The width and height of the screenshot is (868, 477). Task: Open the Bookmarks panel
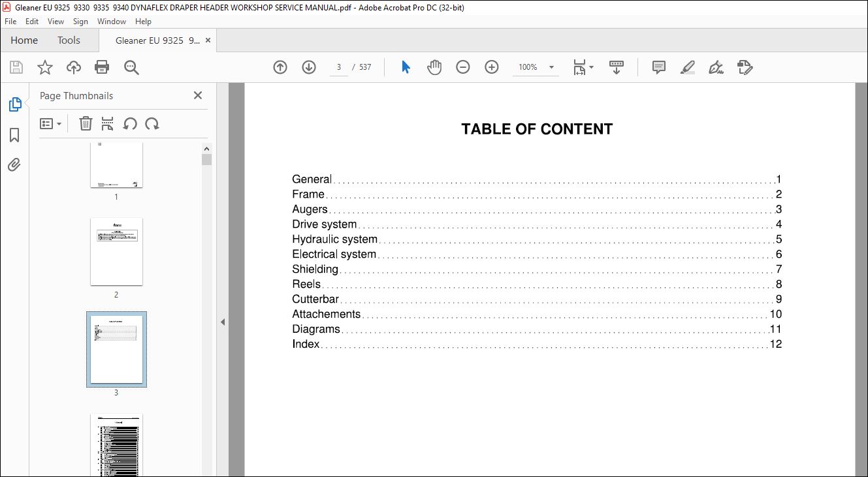(x=14, y=135)
